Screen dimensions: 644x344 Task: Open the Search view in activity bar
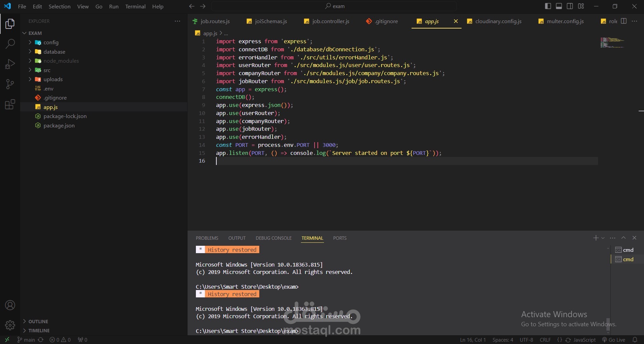pyautogui.click(x=10, y=44)
